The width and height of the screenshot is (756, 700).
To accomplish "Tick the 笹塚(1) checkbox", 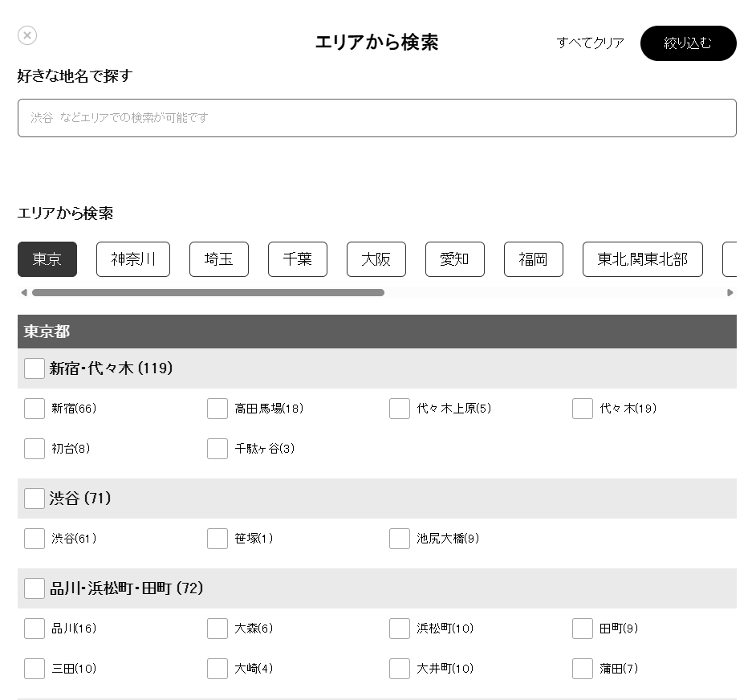I will 217,538.
